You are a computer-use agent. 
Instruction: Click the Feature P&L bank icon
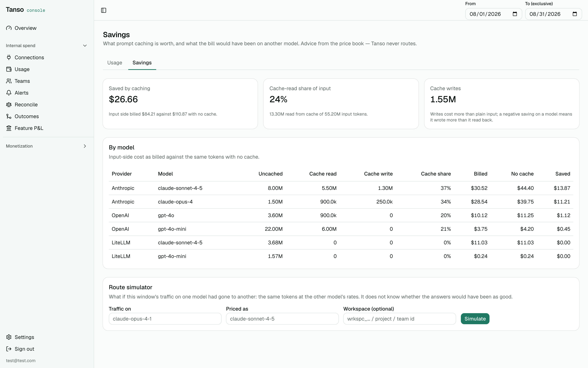pos(9,128)
